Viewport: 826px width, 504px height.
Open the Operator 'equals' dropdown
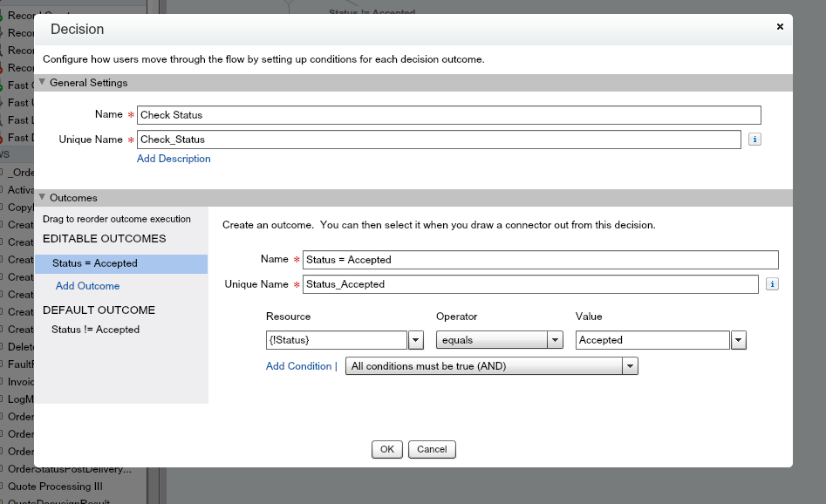(500, 340)
